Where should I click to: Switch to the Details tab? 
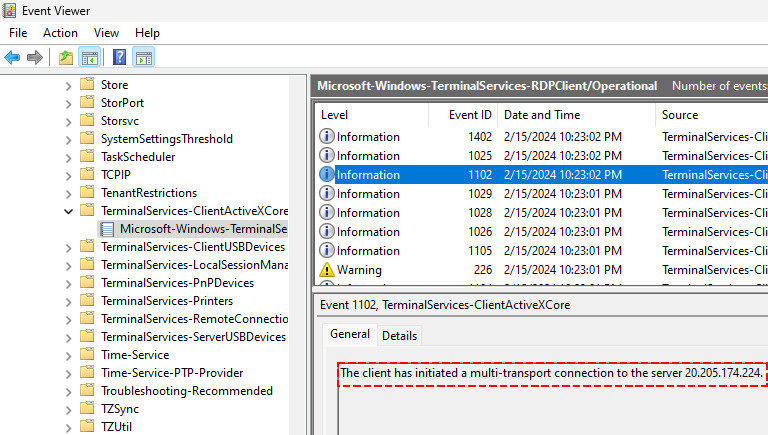click(400, 336)
